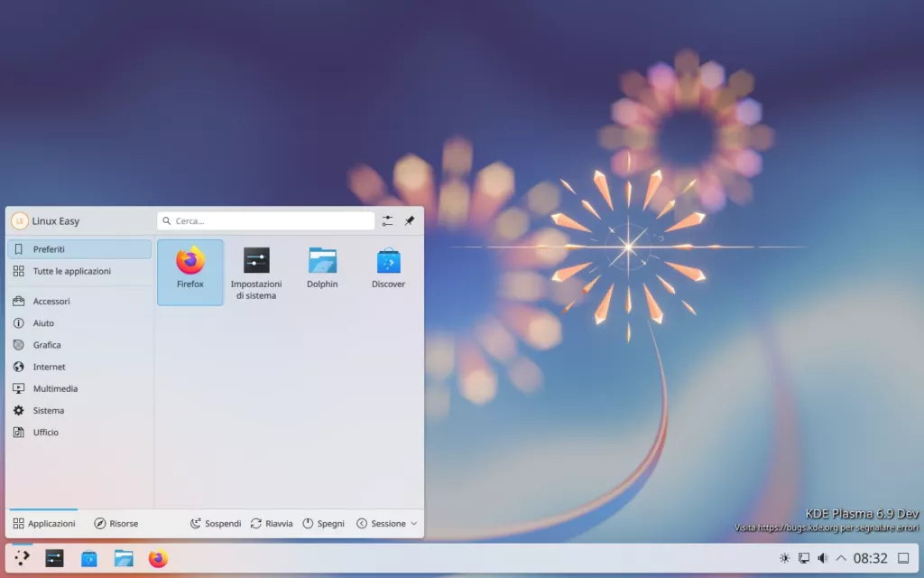Click the 08:32 clock

871,558
